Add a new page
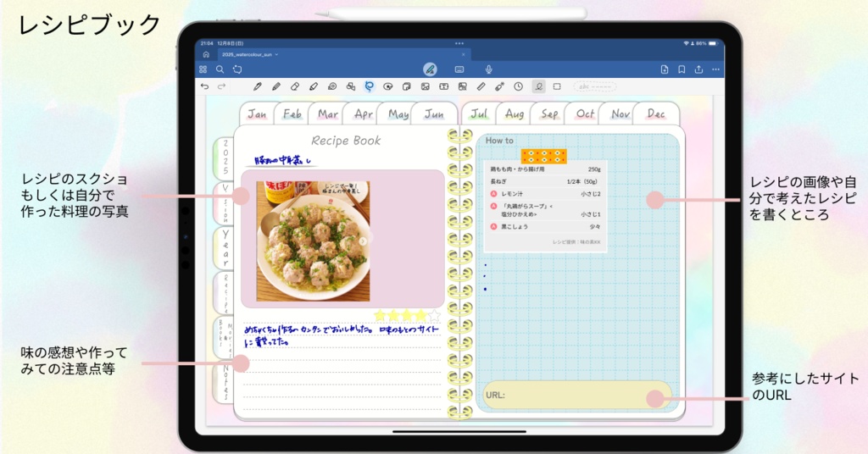The width and height of the screenshot is (868, 454). [665, 69]
